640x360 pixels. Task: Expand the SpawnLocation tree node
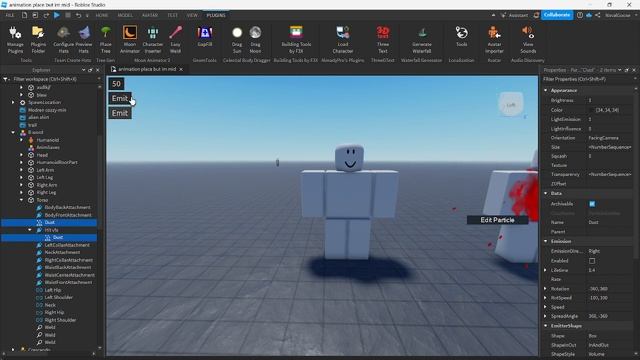(x=13, y=102)
